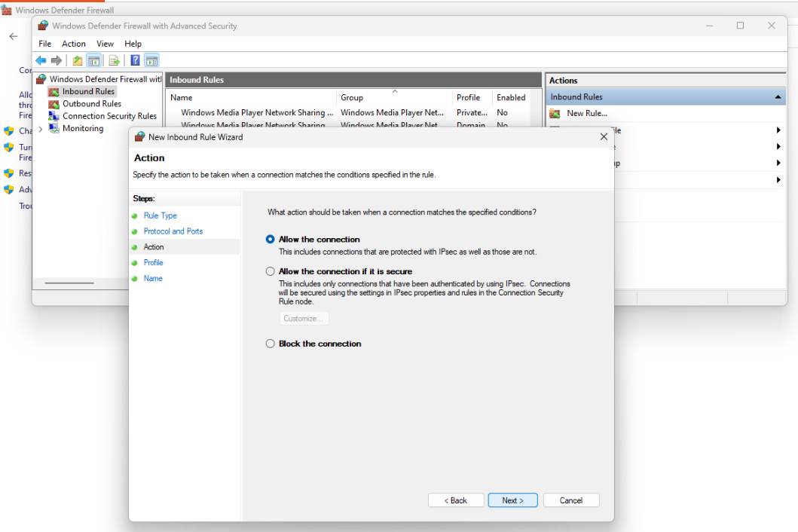Select Monitoring in the console tree
Viewport: 798px width, 532px height.
(x=83, y=128)
